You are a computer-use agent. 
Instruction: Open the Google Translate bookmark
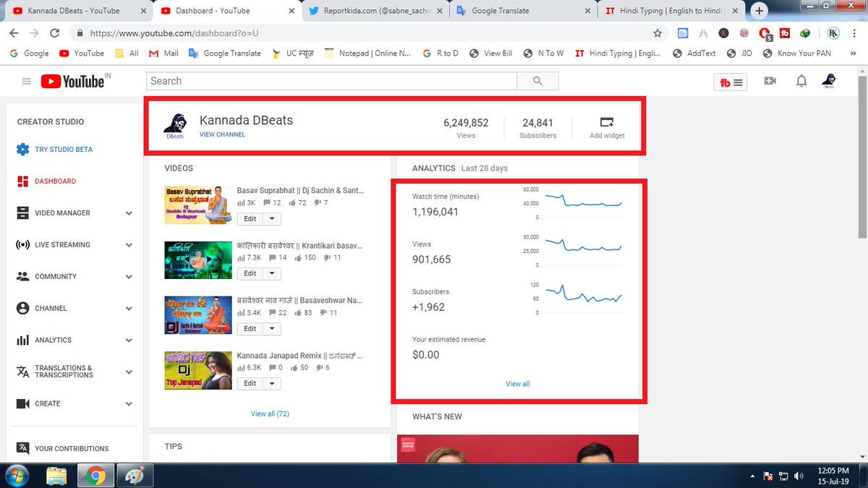pos(224,53)
